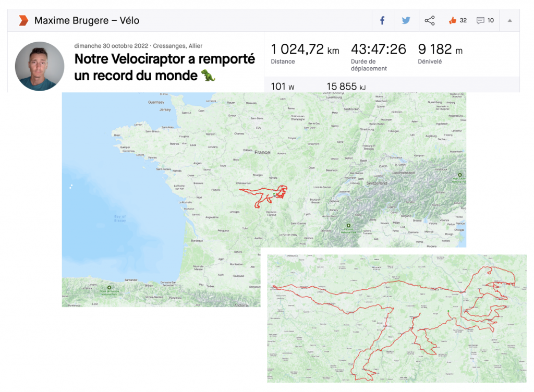
Task: Click the activity title about the Velociraptor record
Action: 164,67
